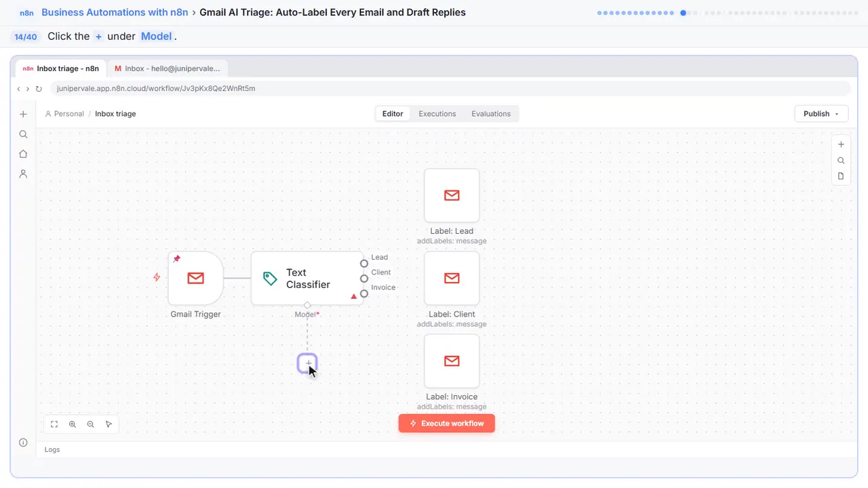Go to home via the sidebar house icon
Screen dimensions: 868x488
pos(23,154)
